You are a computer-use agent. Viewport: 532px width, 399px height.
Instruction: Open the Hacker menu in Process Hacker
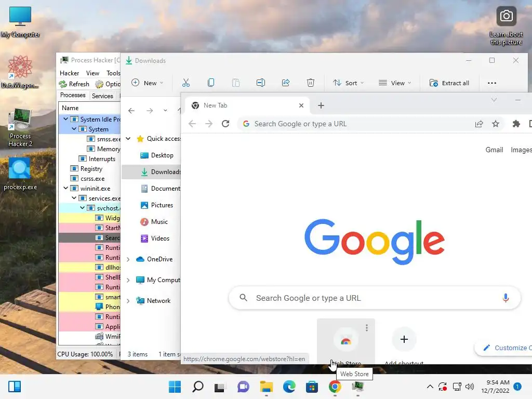[x=69, y=73]
